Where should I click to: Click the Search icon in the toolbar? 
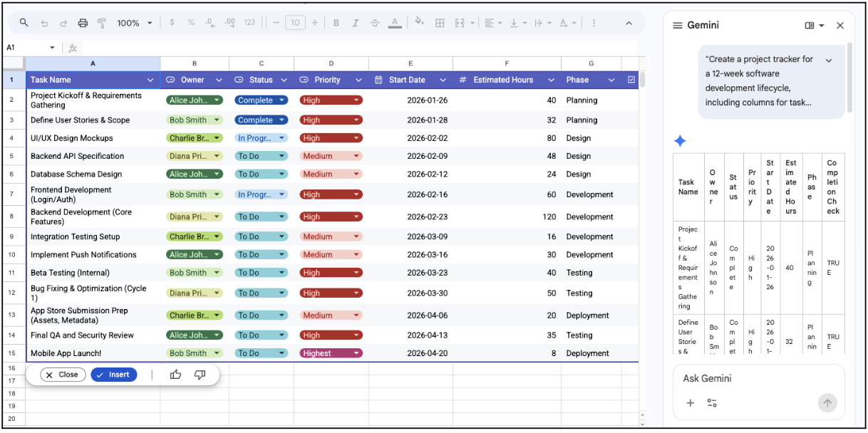(24, 22)
